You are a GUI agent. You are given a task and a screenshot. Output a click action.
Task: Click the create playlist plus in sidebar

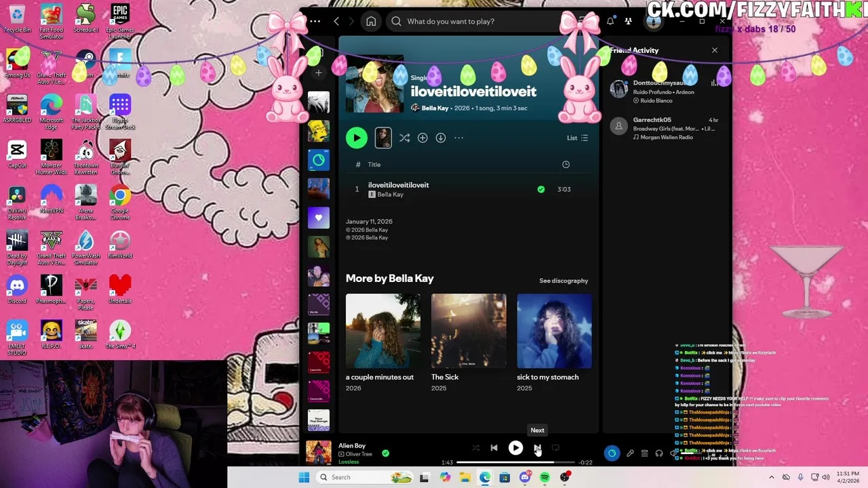click(x=319, y=73)
